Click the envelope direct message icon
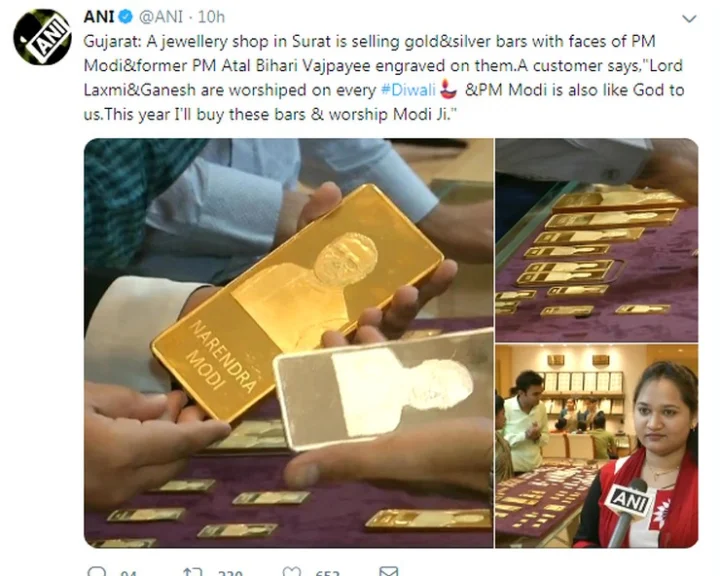The width and height of the screenshot is (720, 576). [388, 572]
